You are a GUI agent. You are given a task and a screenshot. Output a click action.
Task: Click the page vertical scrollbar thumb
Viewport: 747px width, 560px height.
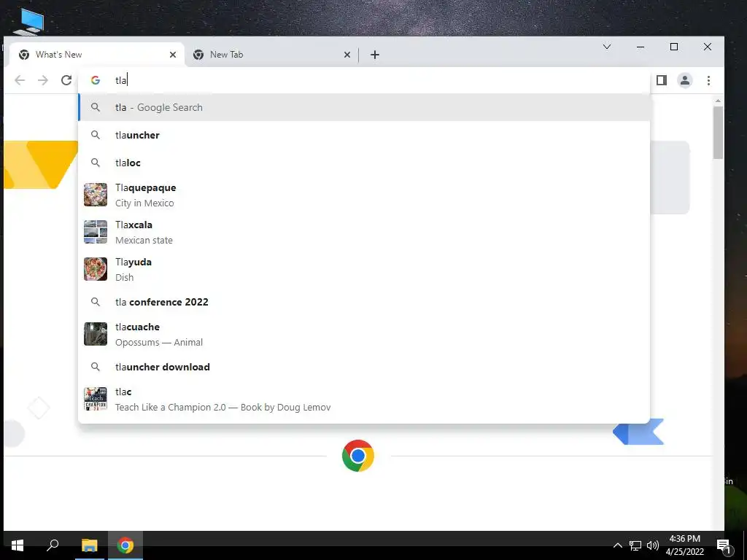pyautogui.click(x=718, y=133)
